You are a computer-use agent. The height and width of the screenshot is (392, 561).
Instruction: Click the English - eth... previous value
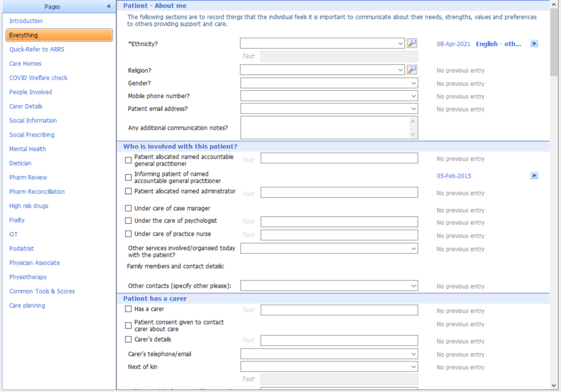click(x=499, y=44)
